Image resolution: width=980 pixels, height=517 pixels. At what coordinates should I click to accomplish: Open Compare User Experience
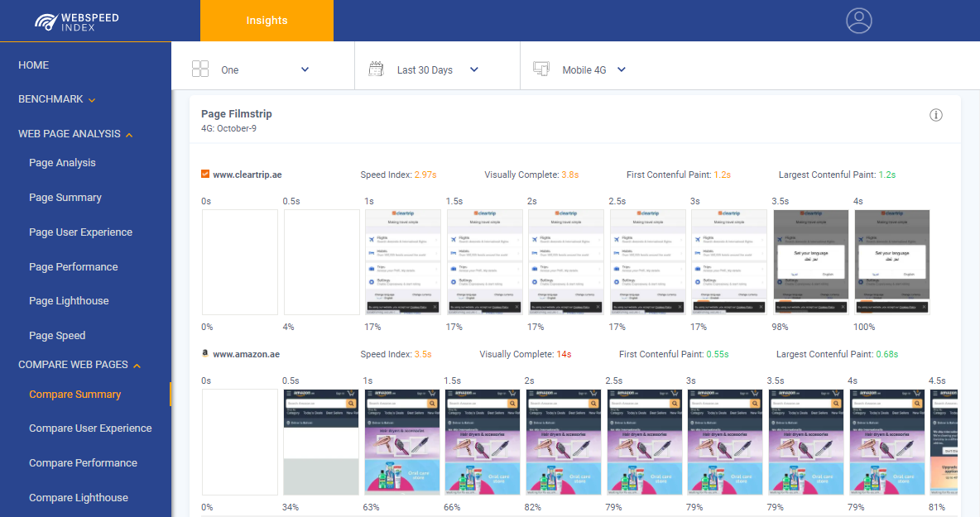coord(90,428)
